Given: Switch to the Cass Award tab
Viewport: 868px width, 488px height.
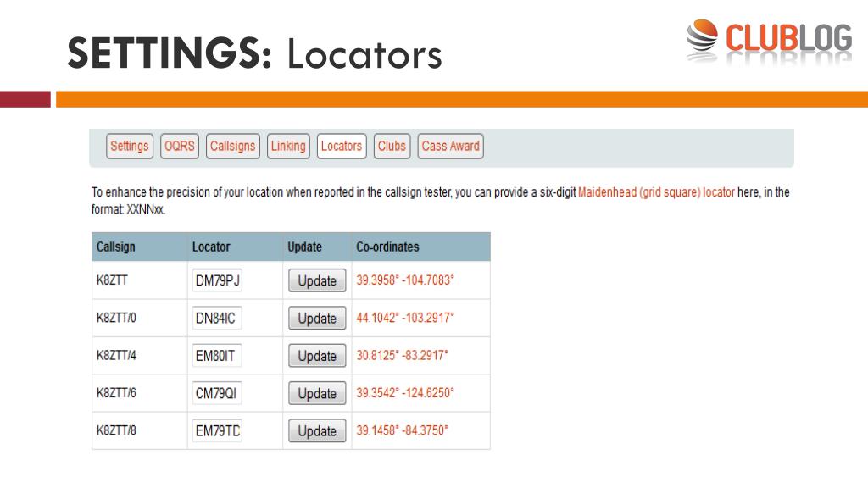Looking at the screenshot, I should point(451,146).
